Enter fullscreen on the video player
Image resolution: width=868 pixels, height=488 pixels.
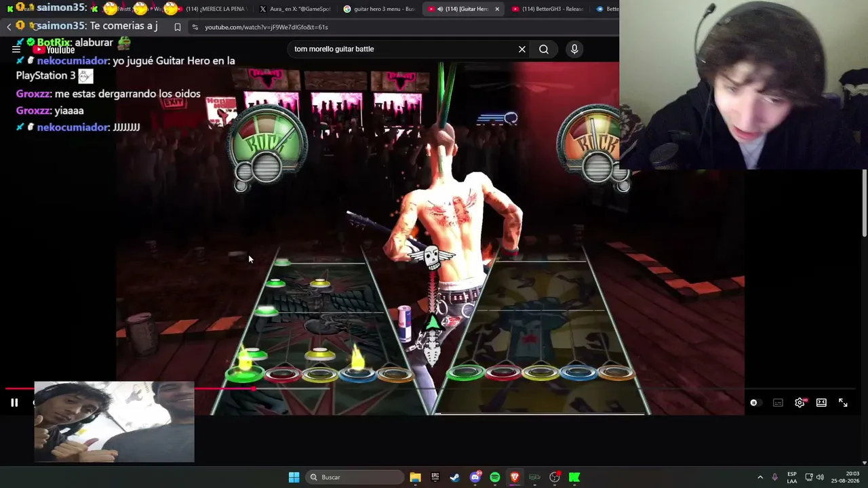(843, 403)
